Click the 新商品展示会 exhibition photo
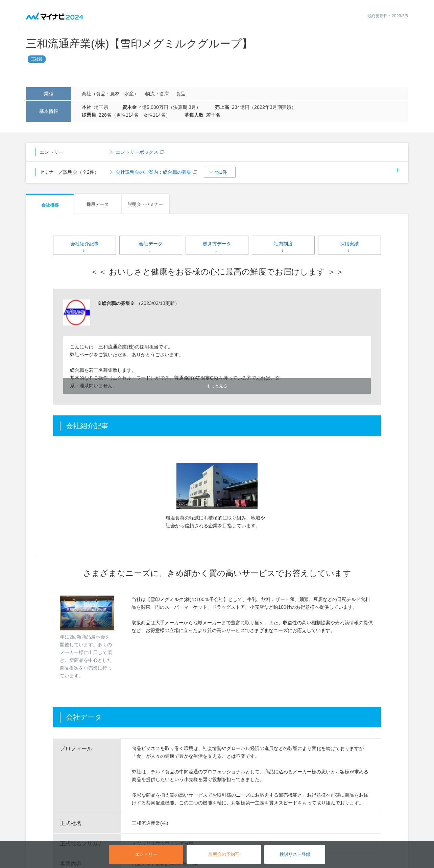Image resolution: width=434 pixels, height=868 pixels. coord(87,613)
